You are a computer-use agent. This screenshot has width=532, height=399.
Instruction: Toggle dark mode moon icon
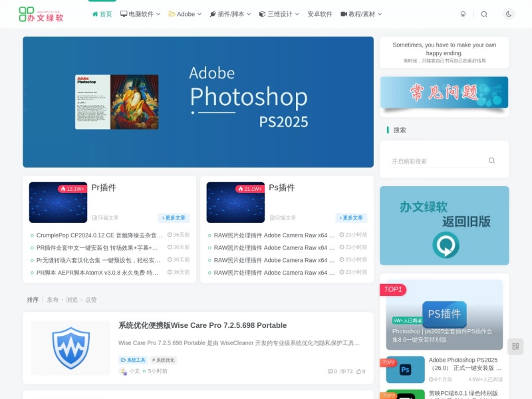click(x=509, y=14)
